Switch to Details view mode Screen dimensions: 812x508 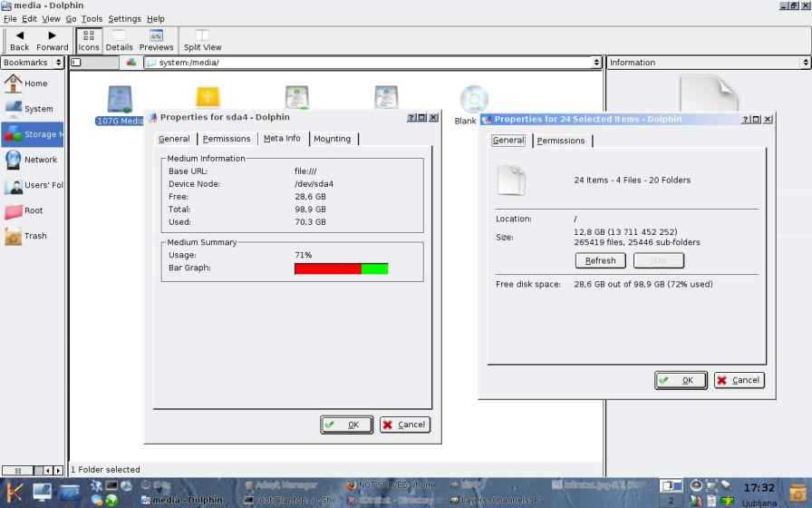coord(119,40)
